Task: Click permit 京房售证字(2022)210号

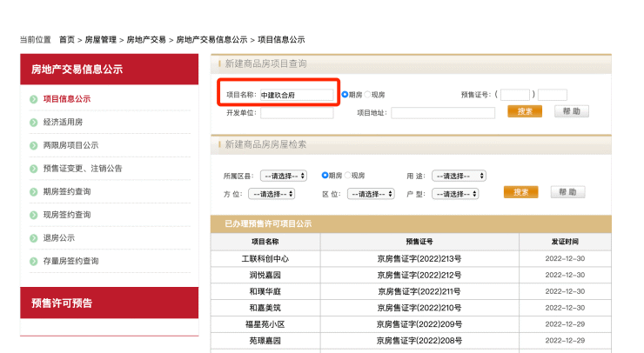Action: [x=419, y=309]
